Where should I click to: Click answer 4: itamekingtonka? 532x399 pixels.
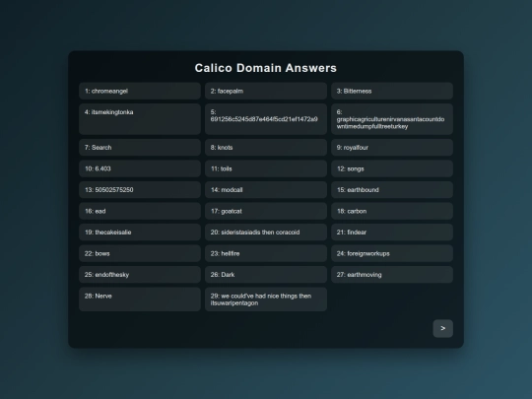(x=140, y=119)
